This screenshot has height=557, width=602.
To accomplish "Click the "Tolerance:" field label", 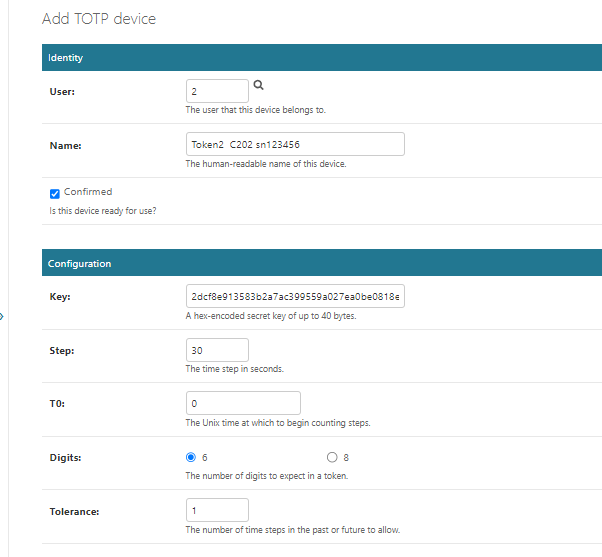I will click(x=74, y=511).
